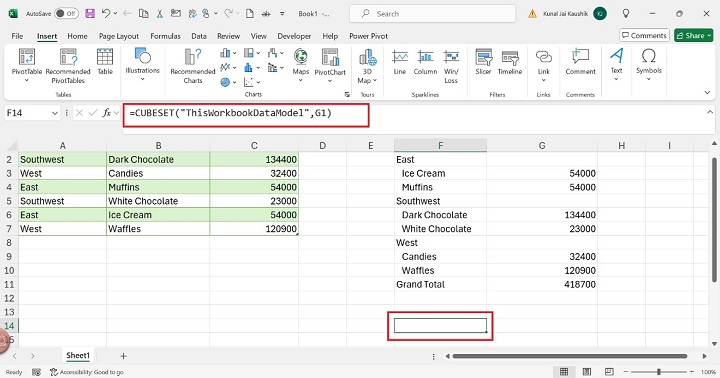Screen dimensions: 720x378
Task: Insert a Win/Loss sparkline
Action: click(x=451, y=66)
